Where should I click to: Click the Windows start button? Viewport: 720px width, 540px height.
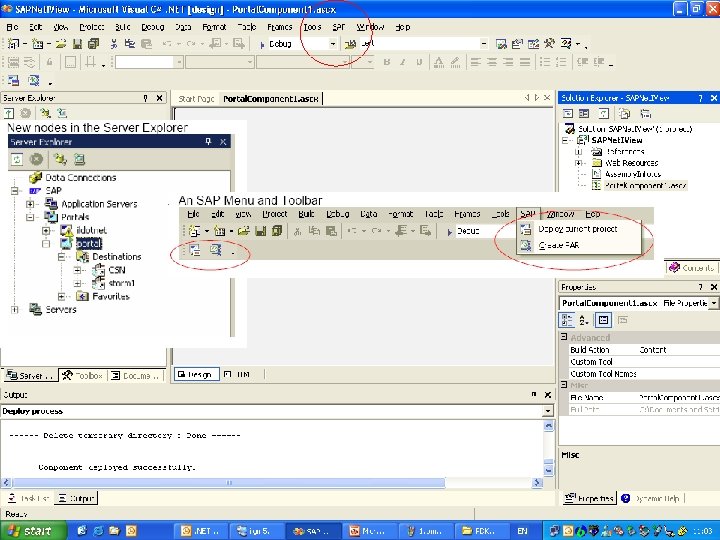(x=32, y=531)
